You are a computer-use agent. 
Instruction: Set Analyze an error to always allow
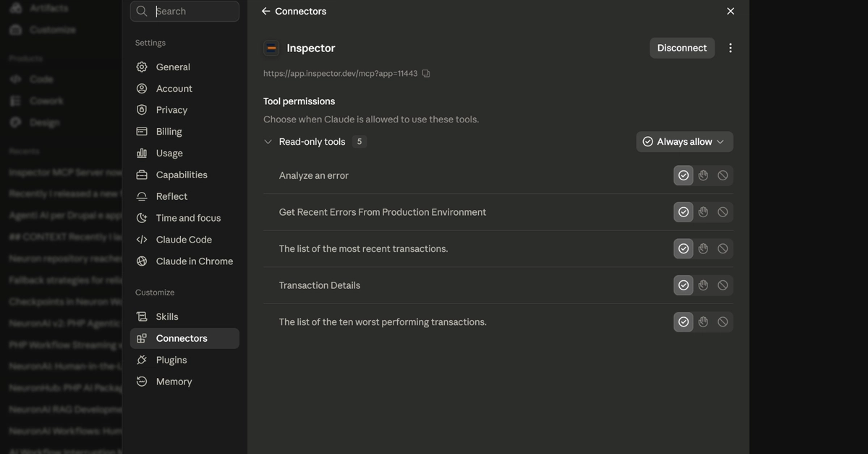[684, 175]
